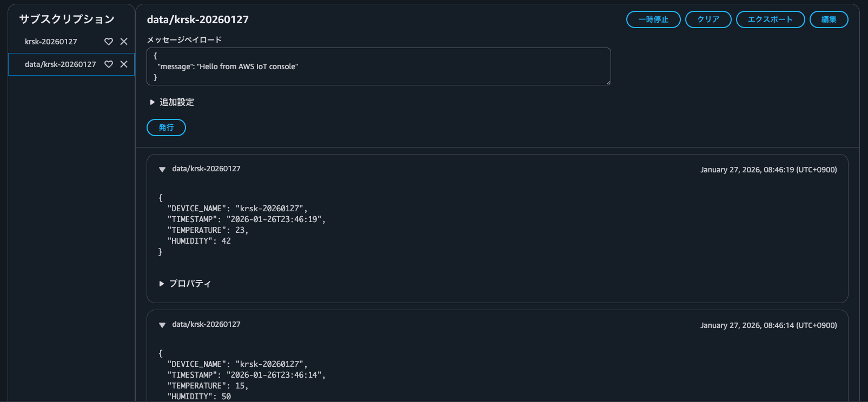Expand the 追加設定 additional settings section
The width and height of the screenshot is (868, 402).
click(171, 102)
